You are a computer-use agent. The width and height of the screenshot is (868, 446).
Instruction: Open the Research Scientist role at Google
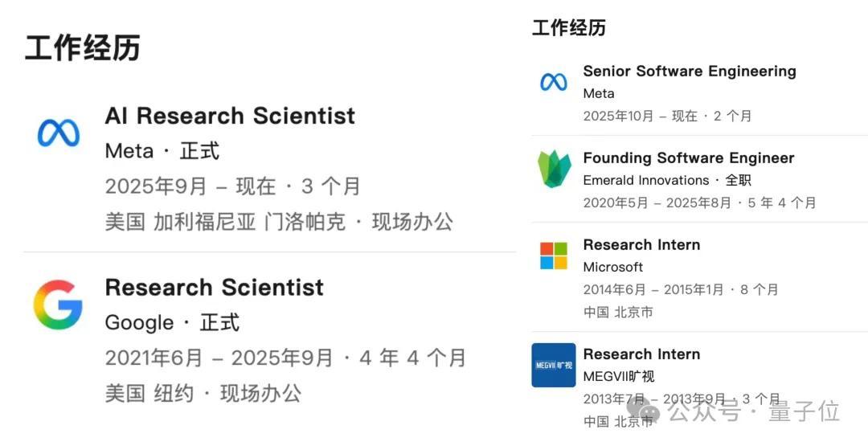[x=215, y=288]
